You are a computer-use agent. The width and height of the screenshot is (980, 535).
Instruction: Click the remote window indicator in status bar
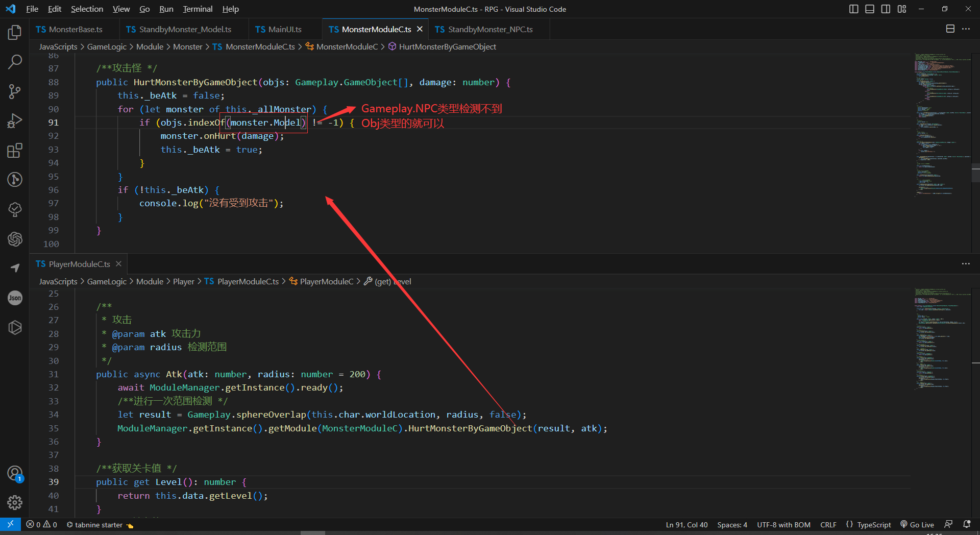coord(10,524)
